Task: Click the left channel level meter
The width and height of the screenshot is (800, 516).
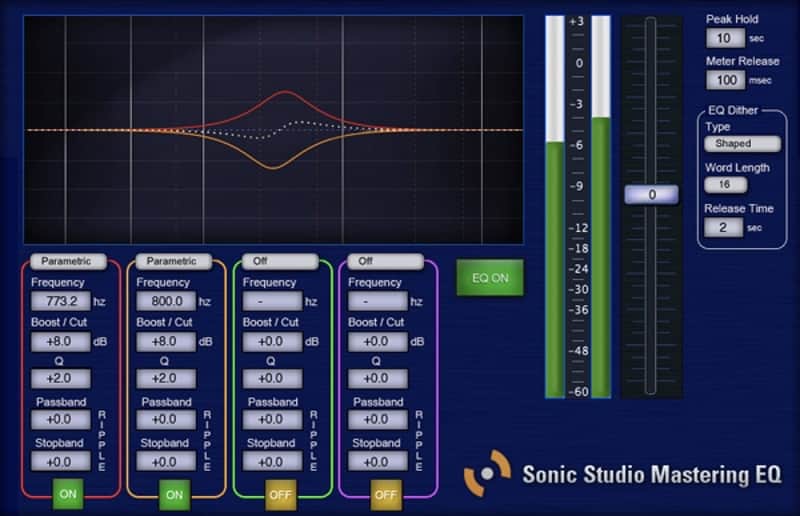Action: click(555, 207)
